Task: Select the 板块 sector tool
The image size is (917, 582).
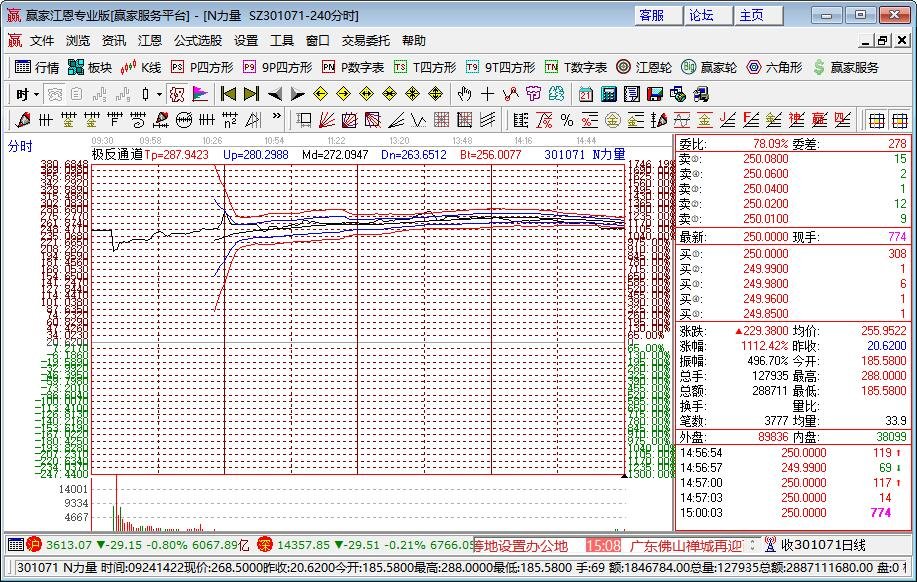Action: coord(88,68)
